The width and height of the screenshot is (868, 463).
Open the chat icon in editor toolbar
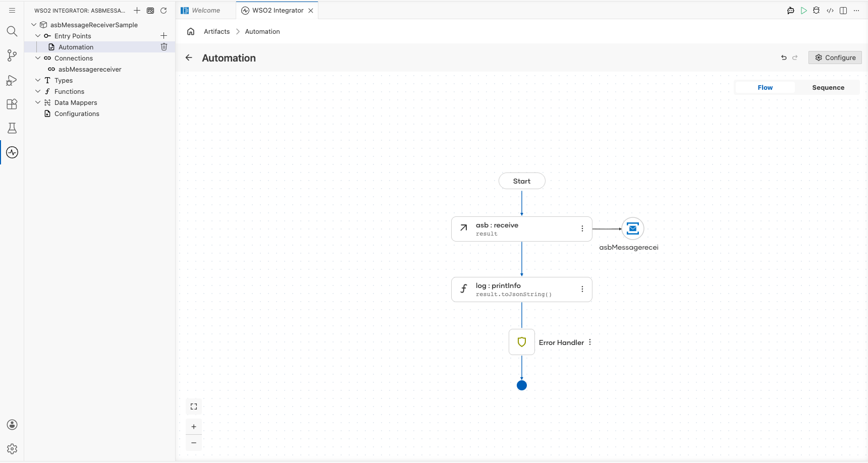791,10
